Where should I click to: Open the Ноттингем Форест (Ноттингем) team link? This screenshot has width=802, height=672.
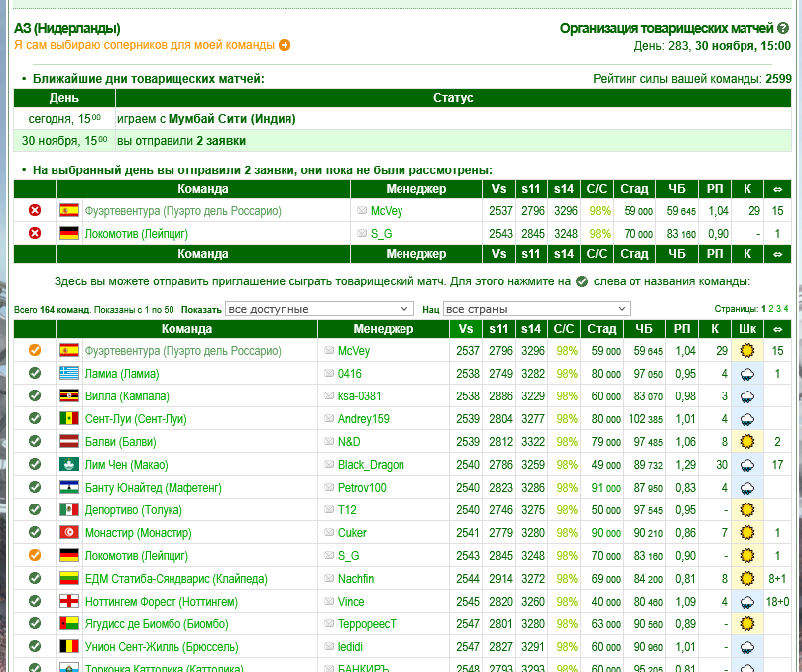pyautogui.click(x=162, y=602)
